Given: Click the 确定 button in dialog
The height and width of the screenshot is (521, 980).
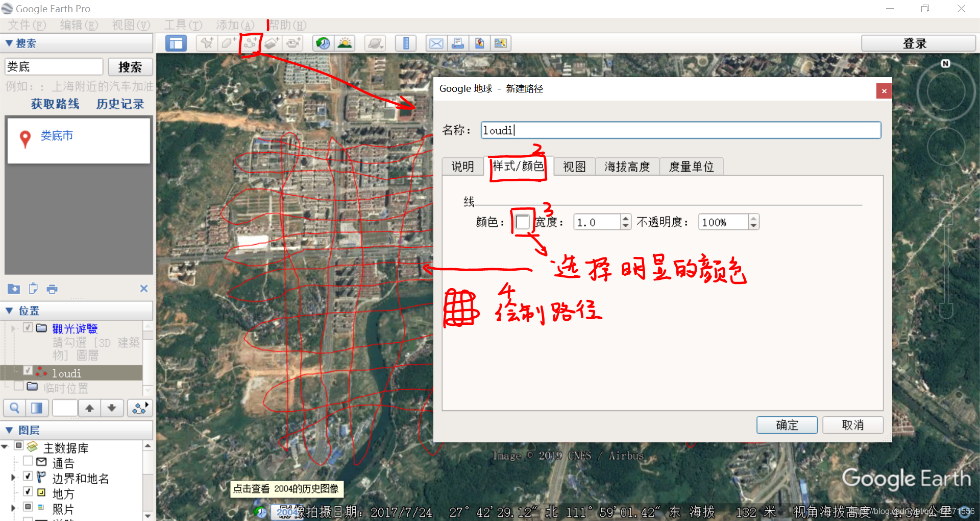Looking at the screenshot, I should [x=787, y=425].
